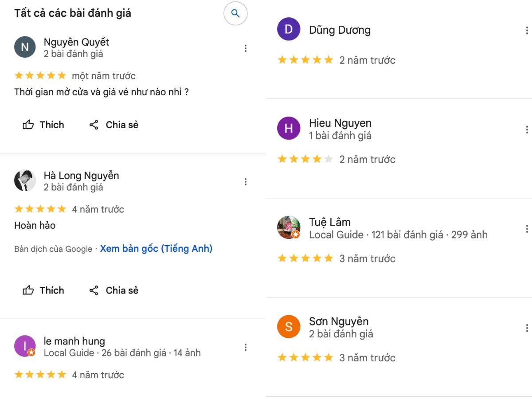Screen dimensions: 532x399
Task: Open Hà Long Nguyễn's profile photo
Action: click(25, 180)
